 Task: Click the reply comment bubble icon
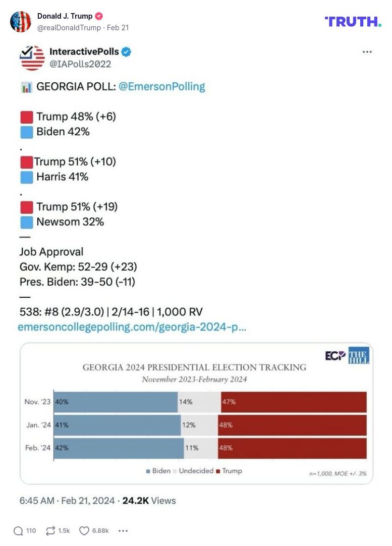19,530
